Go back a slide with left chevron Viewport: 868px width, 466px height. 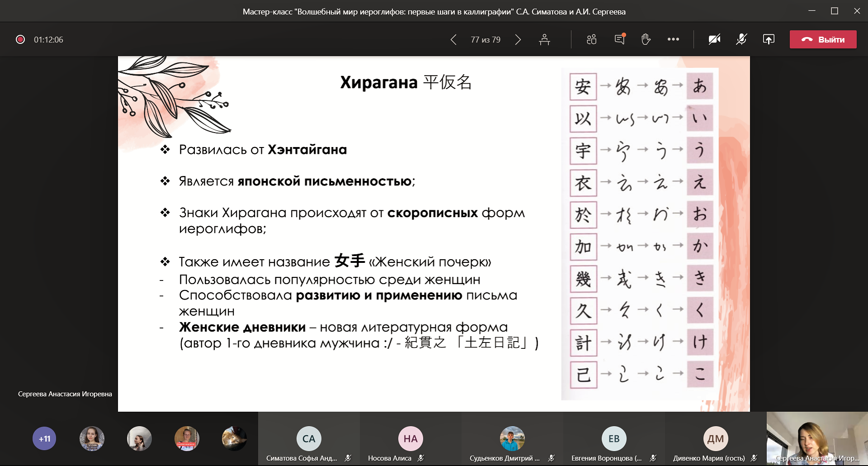(453, 40)
